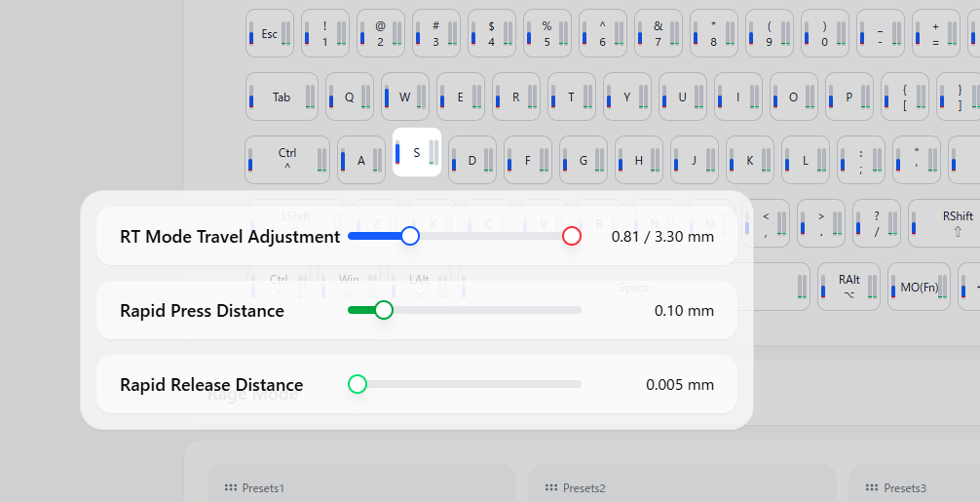980x502 pixels.
Task: Click the red max travel slider handle
Action: pos(572,236)
